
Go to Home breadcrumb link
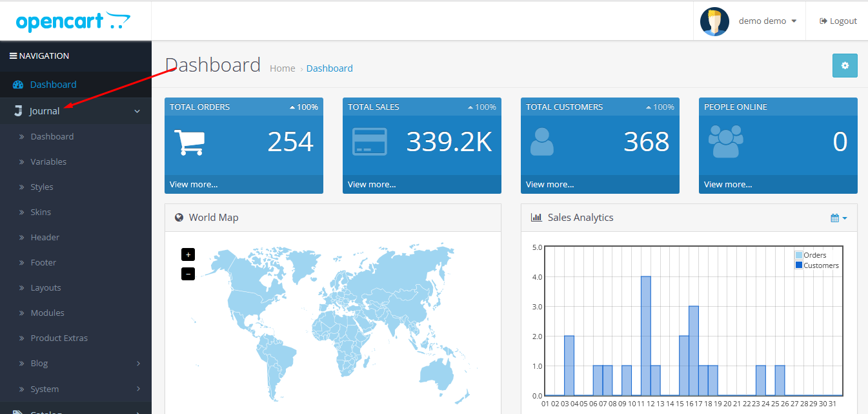click(282, 68)
